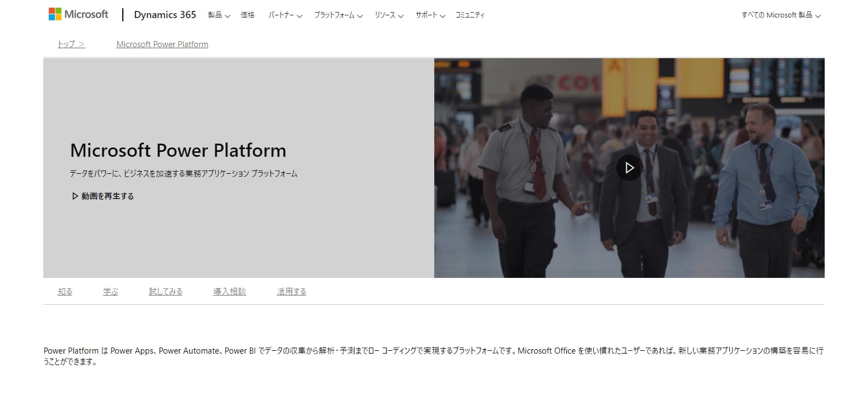This screenshot has width=868, height=415.
Task: Jump to the 試してみる section tab
Action: 166,292
